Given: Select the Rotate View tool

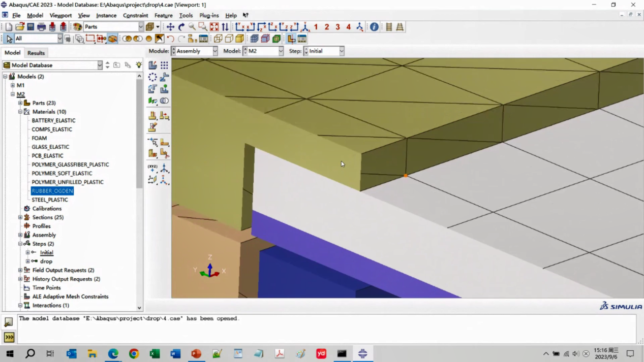Looking at the screenshot, I should click(181, 27).
